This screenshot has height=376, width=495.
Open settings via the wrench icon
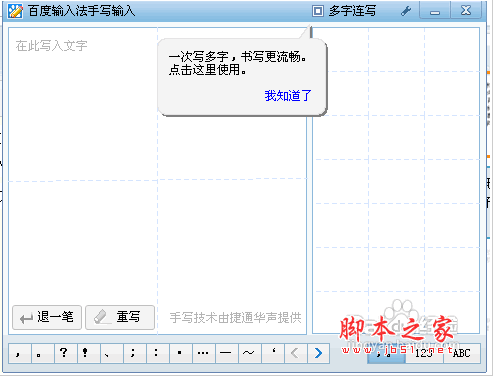406,11
